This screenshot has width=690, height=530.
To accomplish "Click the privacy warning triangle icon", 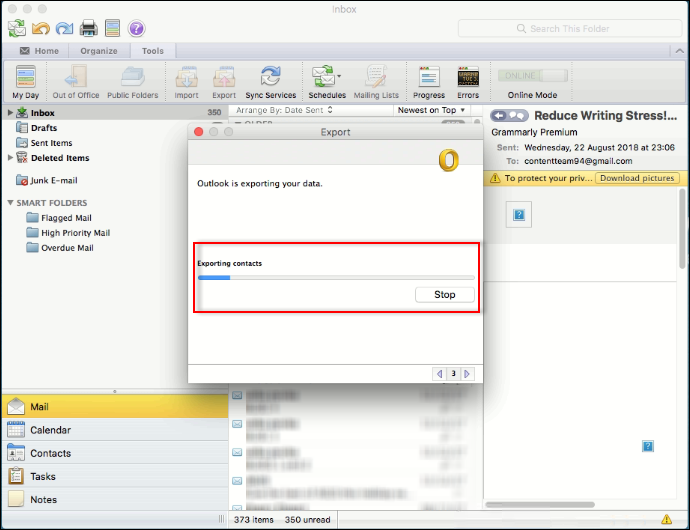I will (495, 178).
